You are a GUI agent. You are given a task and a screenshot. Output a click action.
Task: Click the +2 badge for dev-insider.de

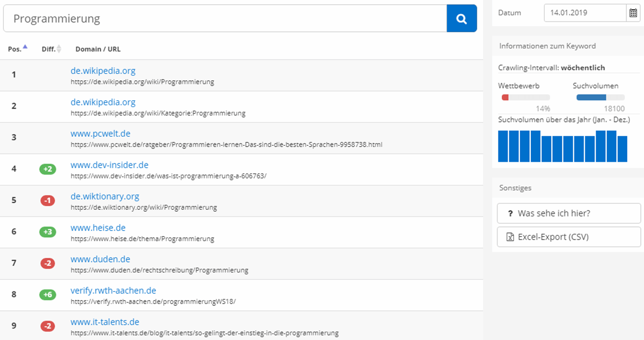coord(47,169)
